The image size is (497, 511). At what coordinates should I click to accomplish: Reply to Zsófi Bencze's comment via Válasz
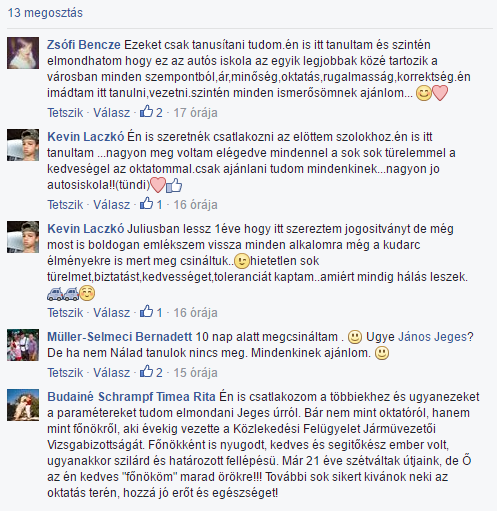pos(111,113)
